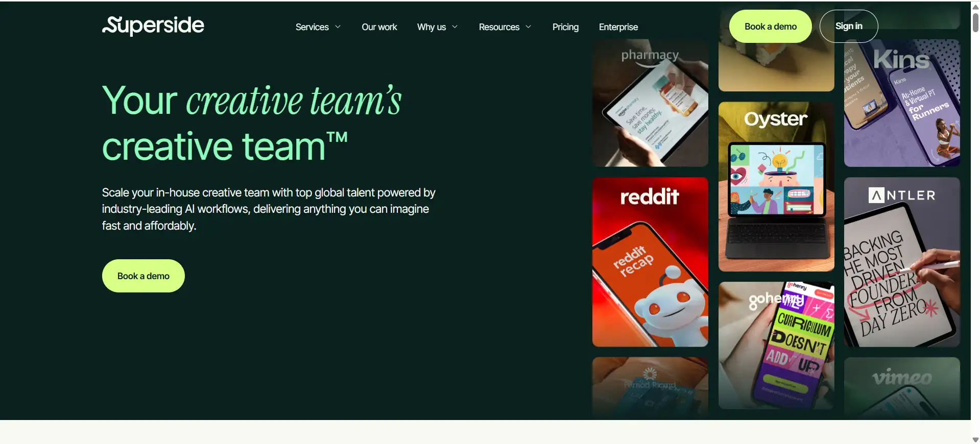Open the Services menu
Viewport: 980px width, 444px height.
[x=312, y=27]
